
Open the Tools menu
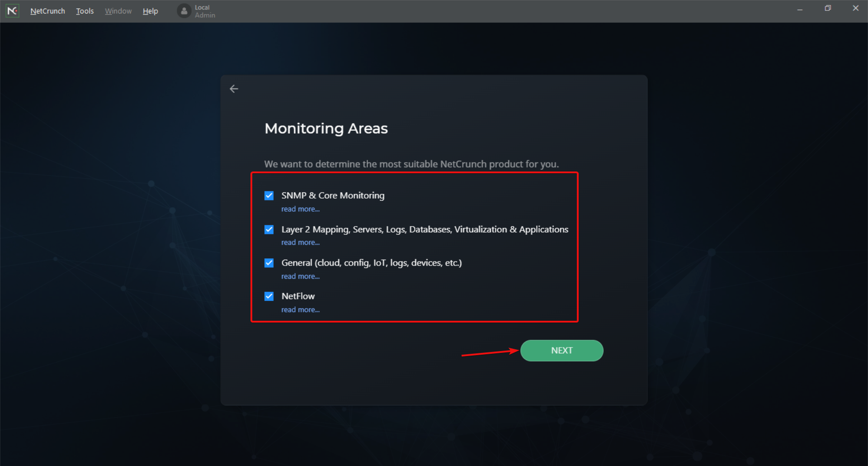[x=85, y=11]
